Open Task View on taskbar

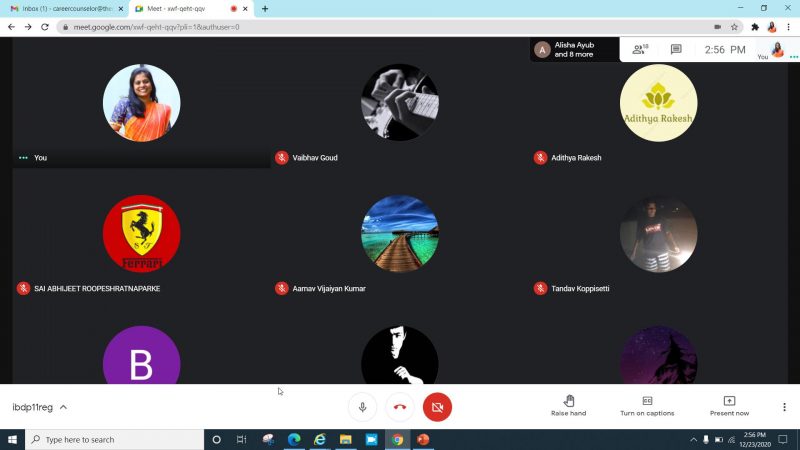click(241, 439)
